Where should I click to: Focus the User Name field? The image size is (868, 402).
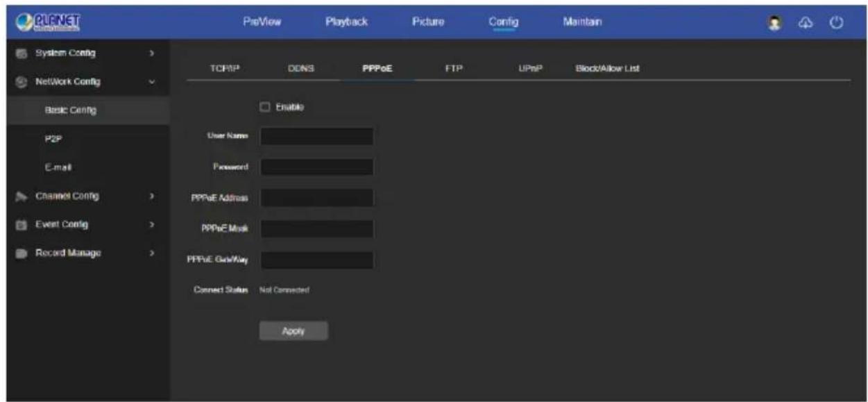click(x=316, y=137)
